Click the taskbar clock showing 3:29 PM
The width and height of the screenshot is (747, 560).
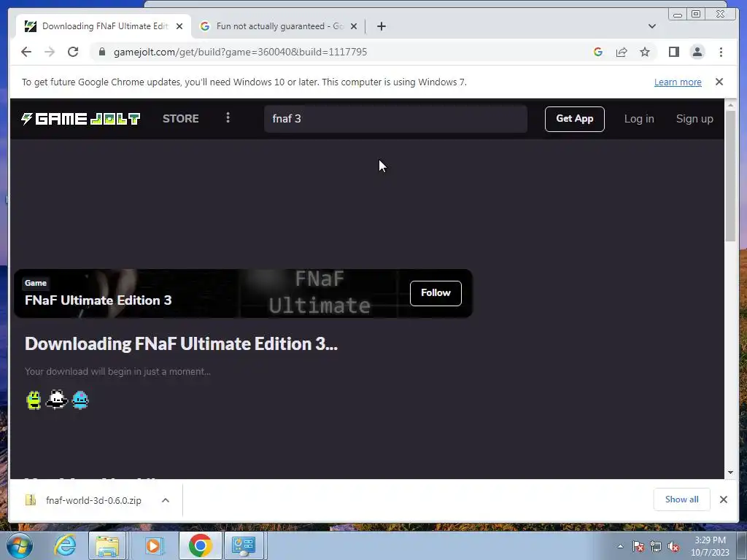pos(710,546)
